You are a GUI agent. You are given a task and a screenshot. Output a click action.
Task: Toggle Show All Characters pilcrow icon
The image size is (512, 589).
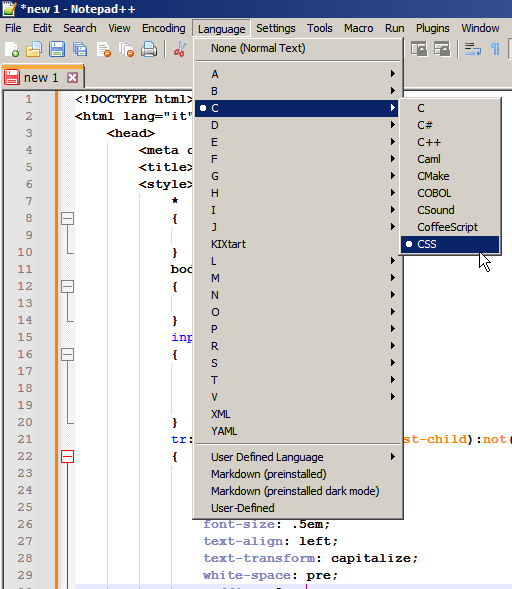coord(495,49)
